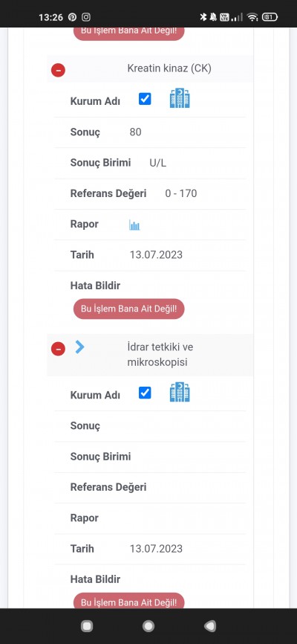Uncheck Kurum Adı checkbox under İdrar tetkiki

click(145, 393)
